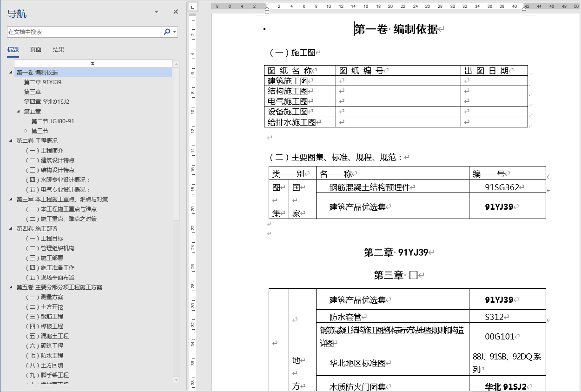Close the 导航 navigation pane
The width and height of the screenshot is (581, 392).
point(175,11)
